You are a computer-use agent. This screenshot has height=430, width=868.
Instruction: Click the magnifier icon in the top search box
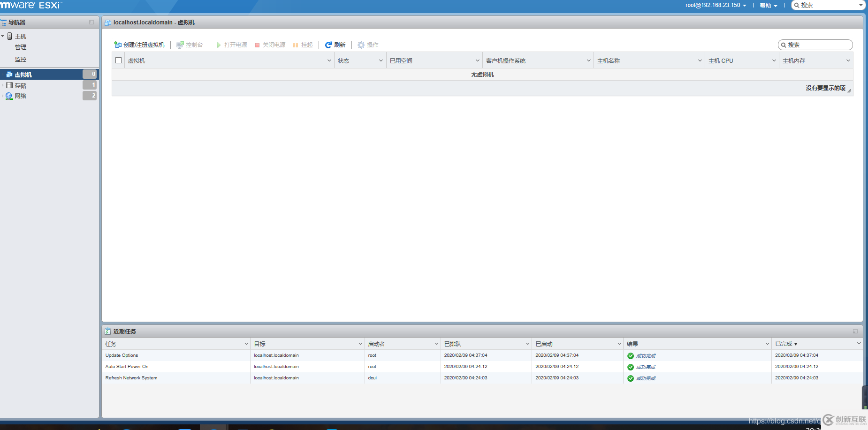(797, 5)
